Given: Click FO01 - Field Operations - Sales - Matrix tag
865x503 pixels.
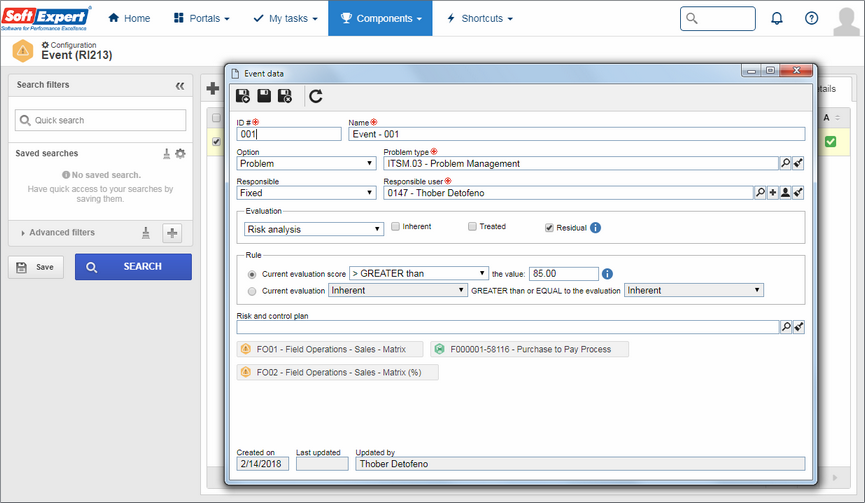Looking at the screenshot, I should point(330,349).
